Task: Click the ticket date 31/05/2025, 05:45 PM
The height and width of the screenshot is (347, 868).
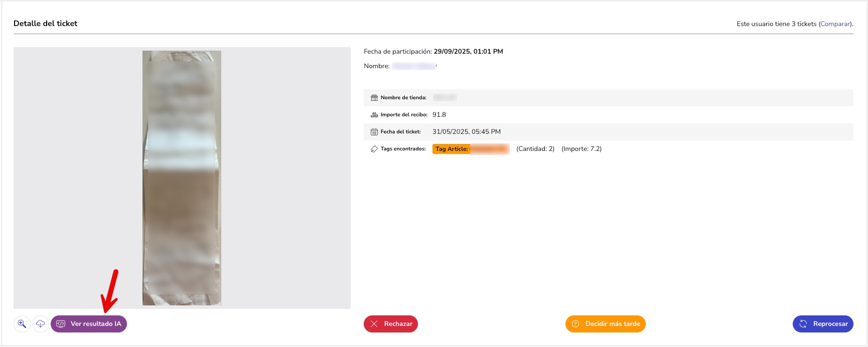Action: tap(466, 132)
